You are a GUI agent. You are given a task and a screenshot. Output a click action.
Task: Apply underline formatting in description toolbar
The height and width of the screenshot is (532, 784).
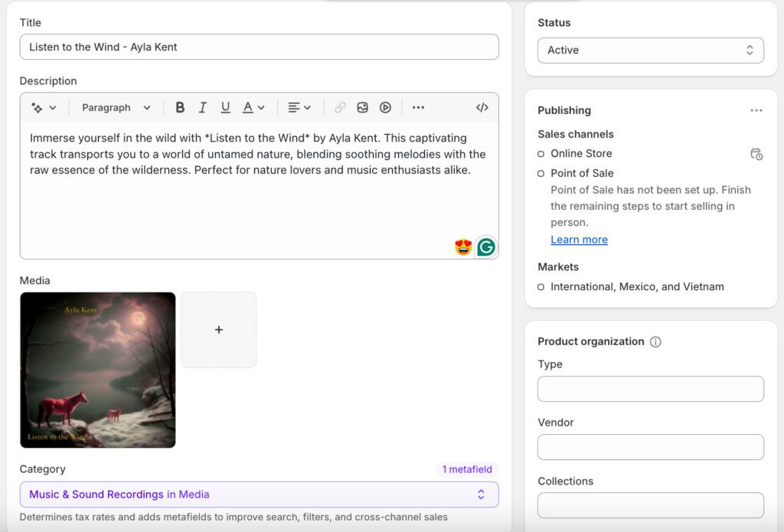pyautogui.click(x=225, y=108)
